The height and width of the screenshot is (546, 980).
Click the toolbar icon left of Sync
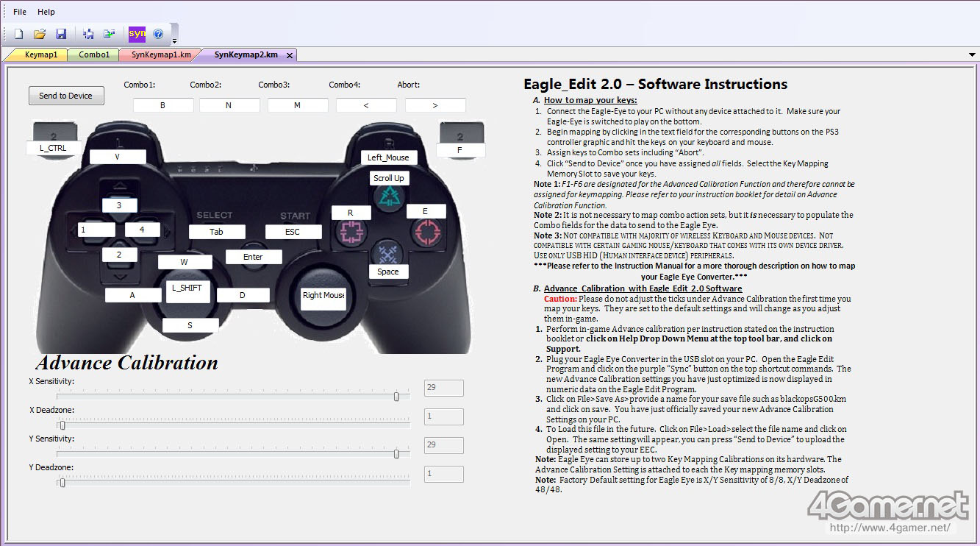[x=110, y=34]
